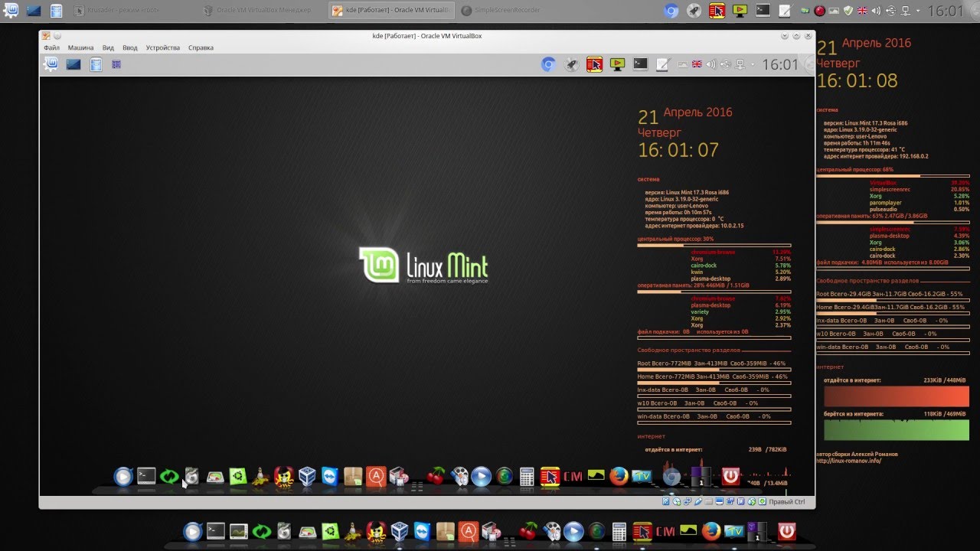This screenshot has height=551, width=980.
Task: Launch Chromium from the guest panel
Action: pos(548,65)
